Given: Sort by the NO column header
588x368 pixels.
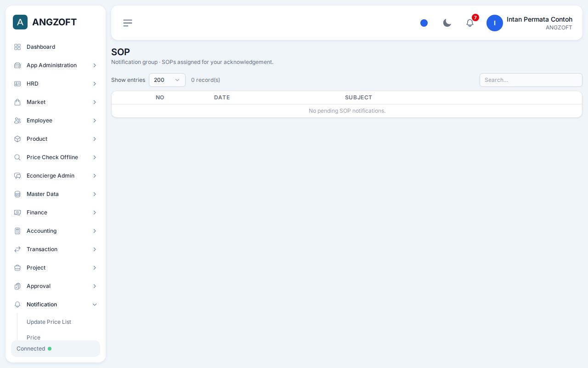Looking at the screenshot, I should tap(160, 98).
